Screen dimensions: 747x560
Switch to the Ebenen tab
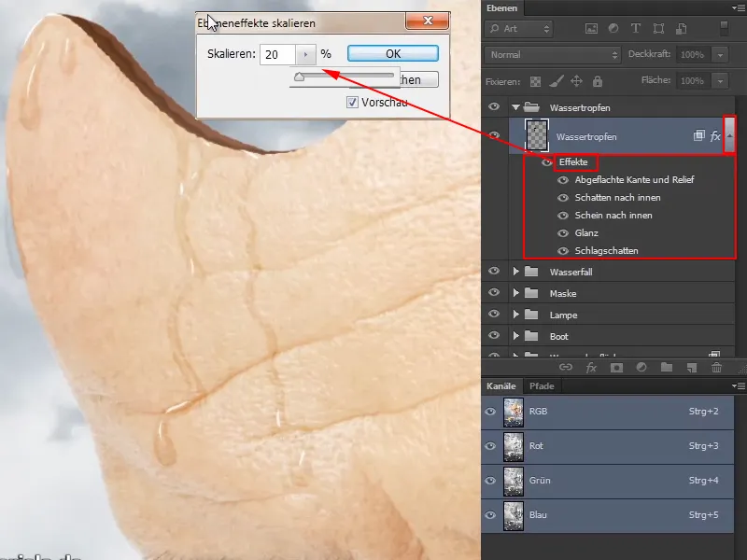coord(501,8)
